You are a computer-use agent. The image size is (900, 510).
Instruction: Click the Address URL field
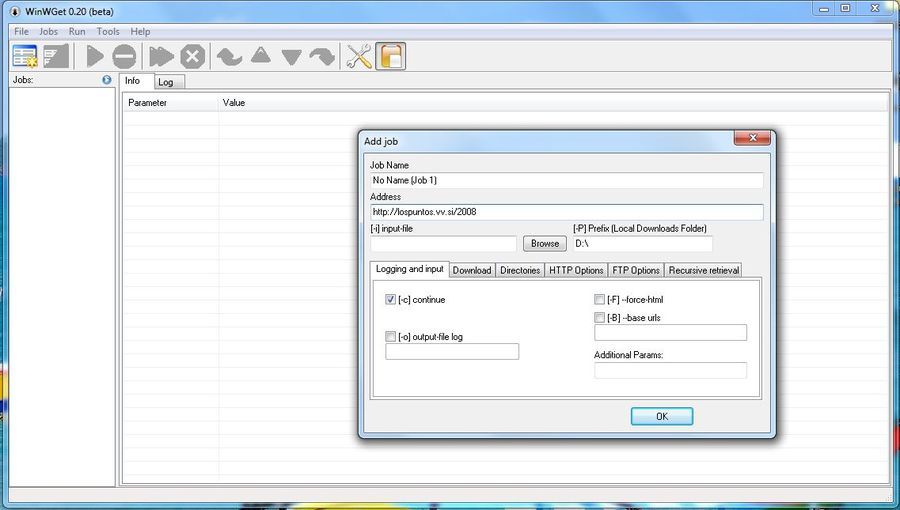pos(567,212)
